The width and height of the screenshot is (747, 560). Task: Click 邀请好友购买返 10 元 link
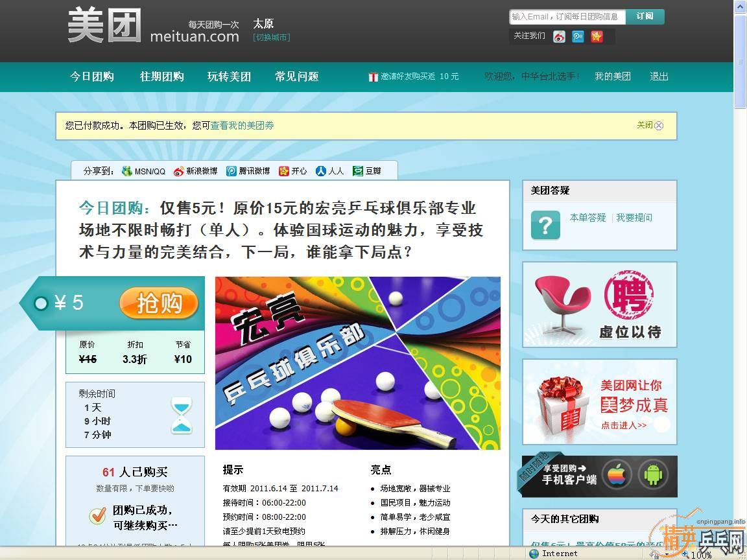point(420,76)
